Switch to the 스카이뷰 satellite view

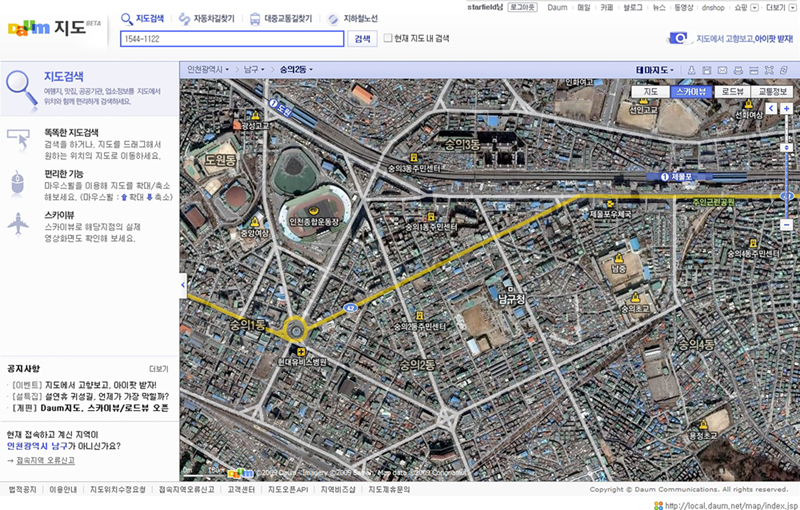coord(691,91)
